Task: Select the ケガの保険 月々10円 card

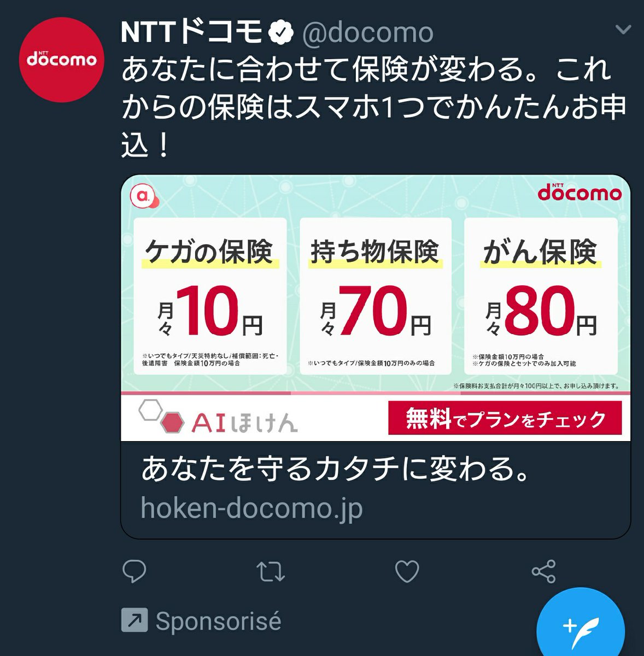Action: (210, 296)
